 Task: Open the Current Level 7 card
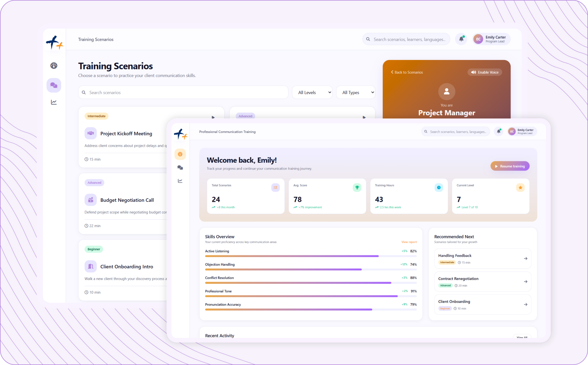[491, 196]
